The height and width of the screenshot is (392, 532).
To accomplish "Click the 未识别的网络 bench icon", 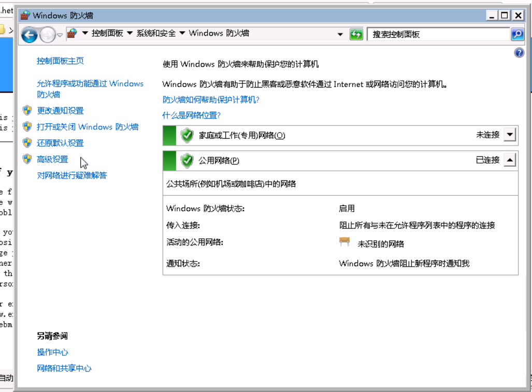I will 344,242.
